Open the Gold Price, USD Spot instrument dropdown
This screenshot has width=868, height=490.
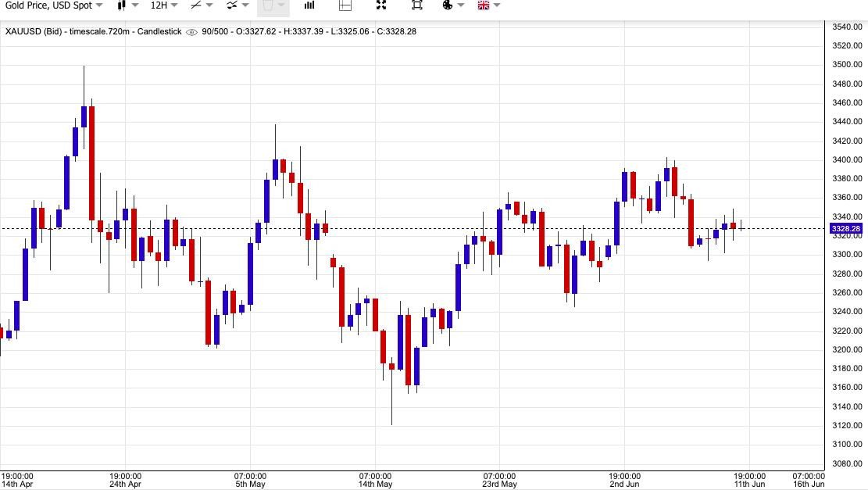coord(53,5)
